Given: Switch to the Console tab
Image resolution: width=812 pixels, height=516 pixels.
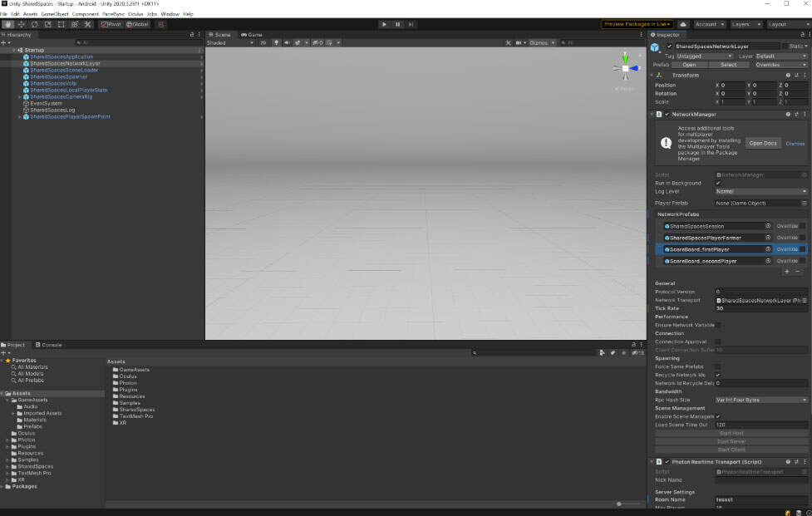Looking at the screenshot, I should (x=52, y=344).
